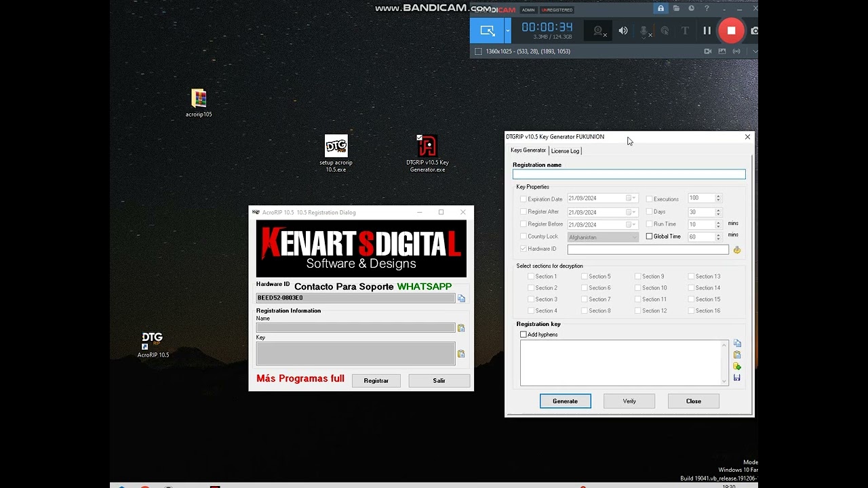
Task: Open Country Lock Afghanistan combo box
Action: click(x=603, y=237)
